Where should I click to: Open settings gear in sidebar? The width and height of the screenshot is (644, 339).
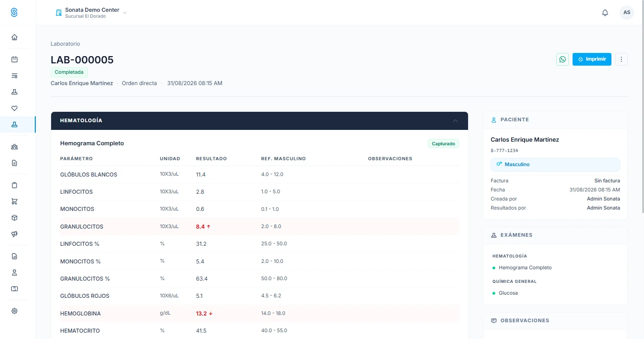click(14, 311)
